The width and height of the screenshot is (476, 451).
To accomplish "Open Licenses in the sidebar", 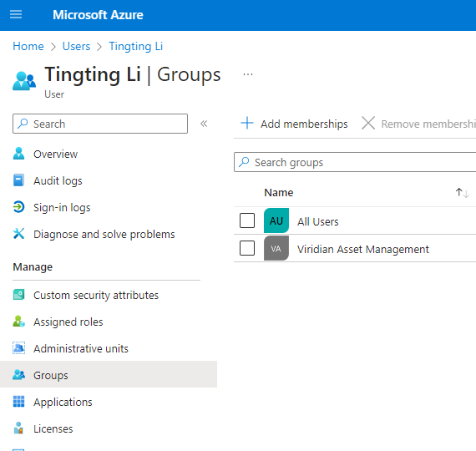I will [x=53, y=428].
